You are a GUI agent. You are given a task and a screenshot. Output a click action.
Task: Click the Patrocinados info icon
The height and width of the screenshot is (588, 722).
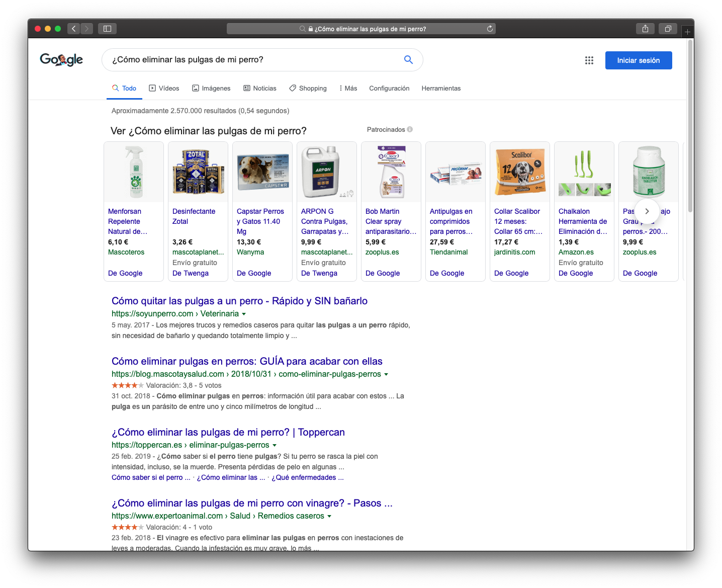(410, 129)
